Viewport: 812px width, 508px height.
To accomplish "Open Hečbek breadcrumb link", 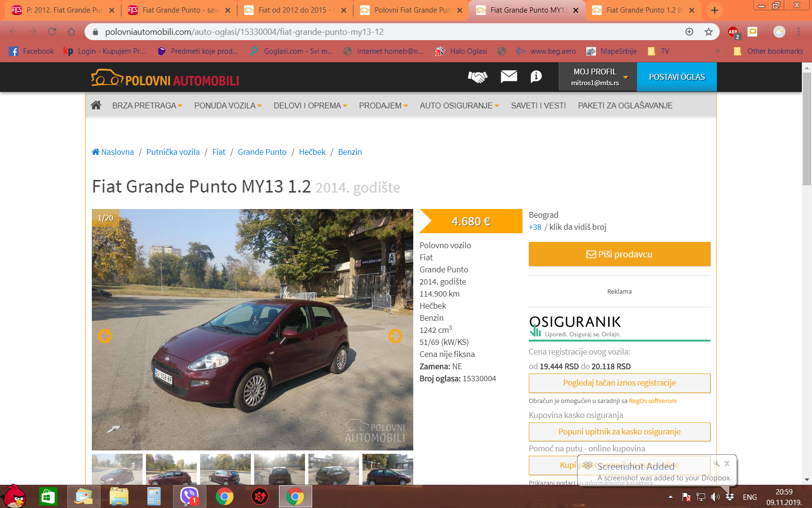I will point(312,152).
